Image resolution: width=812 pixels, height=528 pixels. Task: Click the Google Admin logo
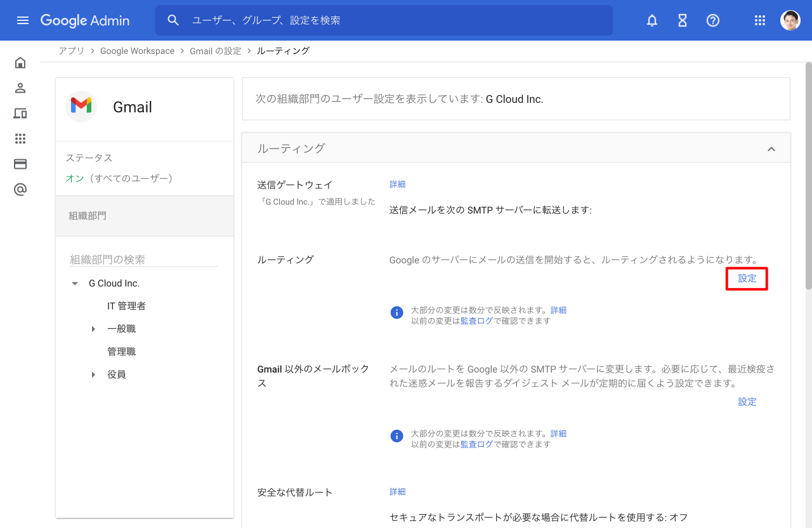(85, 20)
